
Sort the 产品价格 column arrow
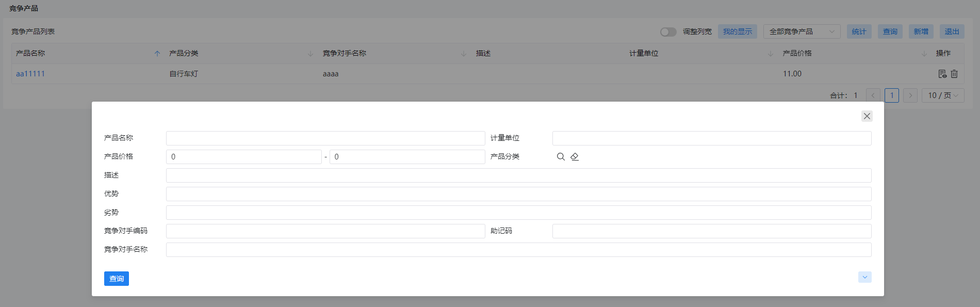click(x=924, y=54)
